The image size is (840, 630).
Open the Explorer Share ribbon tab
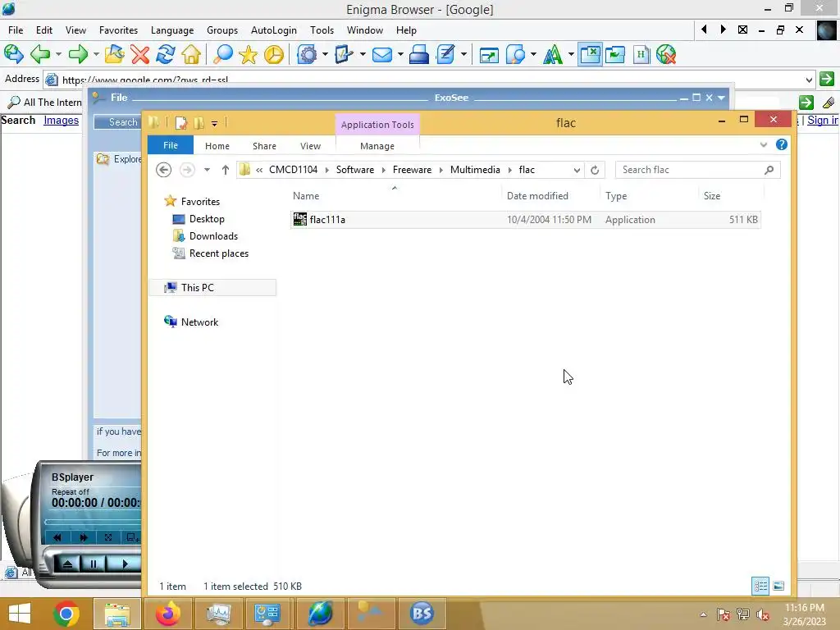click(x=264, y=146)
